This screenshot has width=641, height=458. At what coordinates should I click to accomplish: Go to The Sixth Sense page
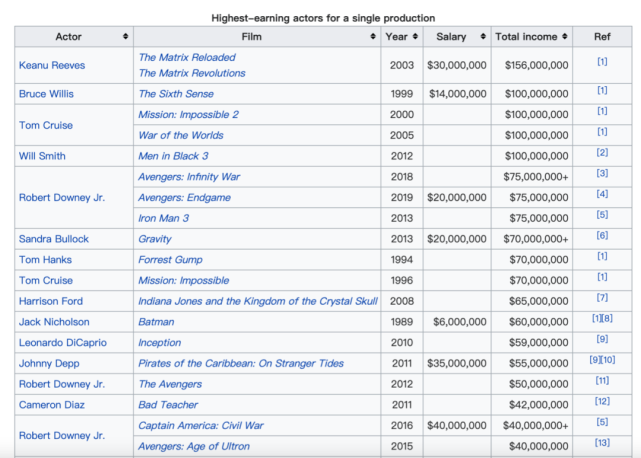pyautogui.click(x=178, y=94)
